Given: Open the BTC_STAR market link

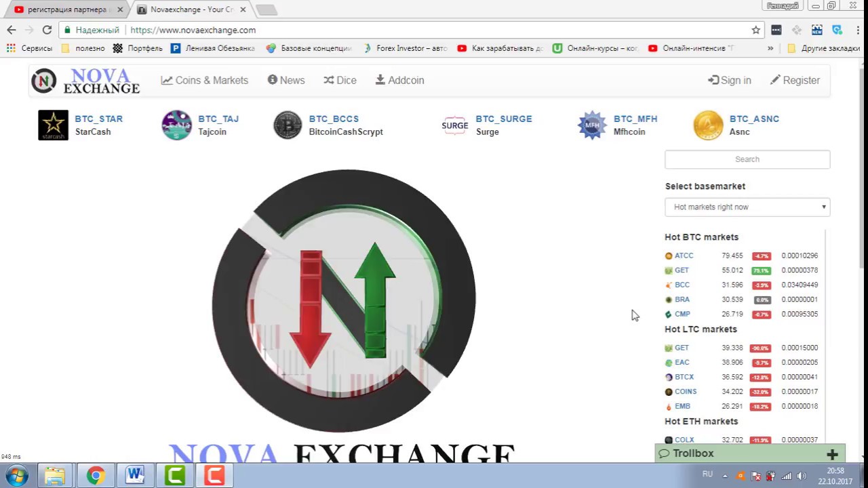Looking at the screenshot, I should tap(99, 119).
